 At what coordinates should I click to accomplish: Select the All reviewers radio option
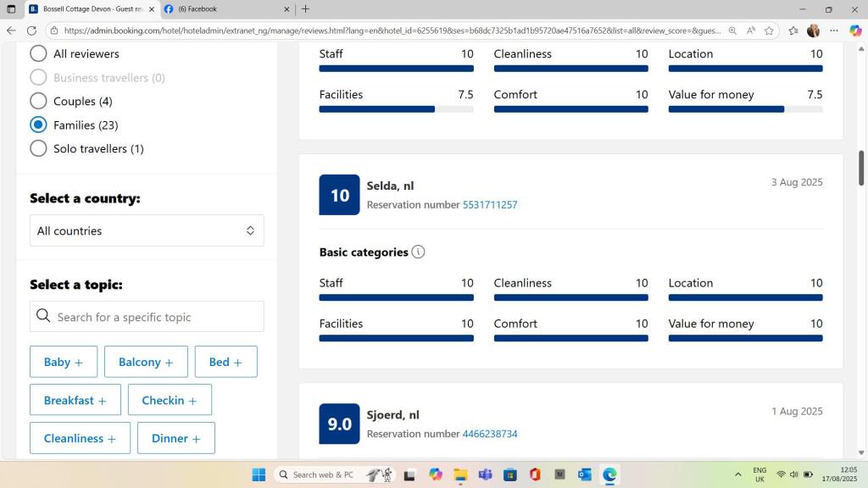click(38, 53)
